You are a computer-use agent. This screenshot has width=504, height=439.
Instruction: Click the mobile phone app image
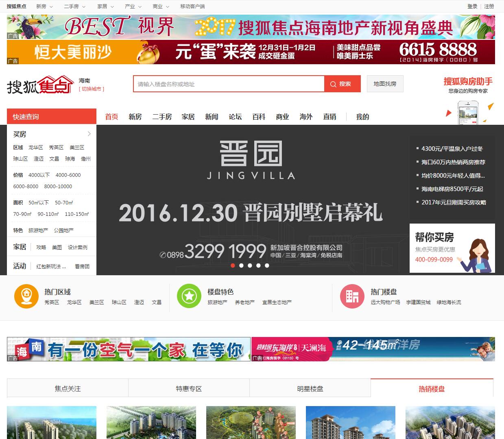[x=468, y=112]
